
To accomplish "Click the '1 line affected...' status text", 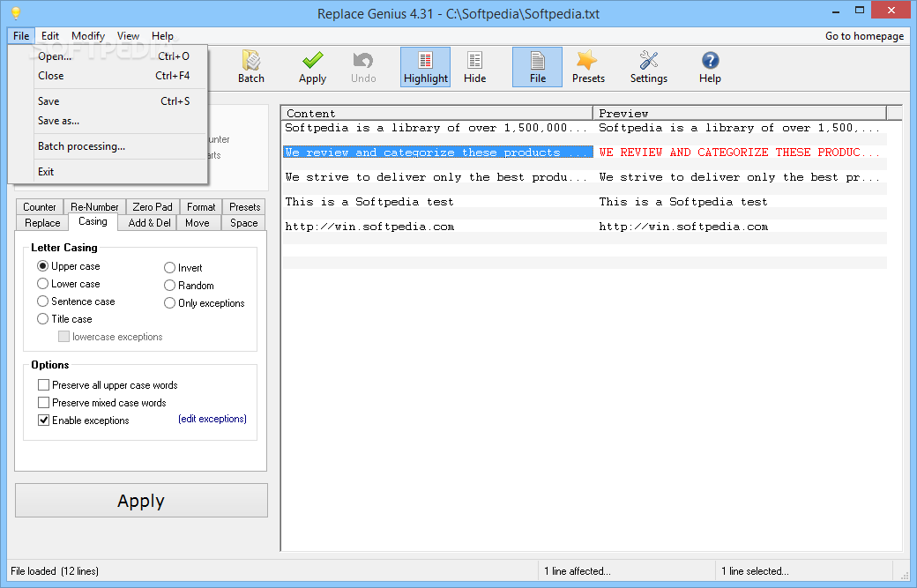I will pyautogui.click(x=578, y=571).
